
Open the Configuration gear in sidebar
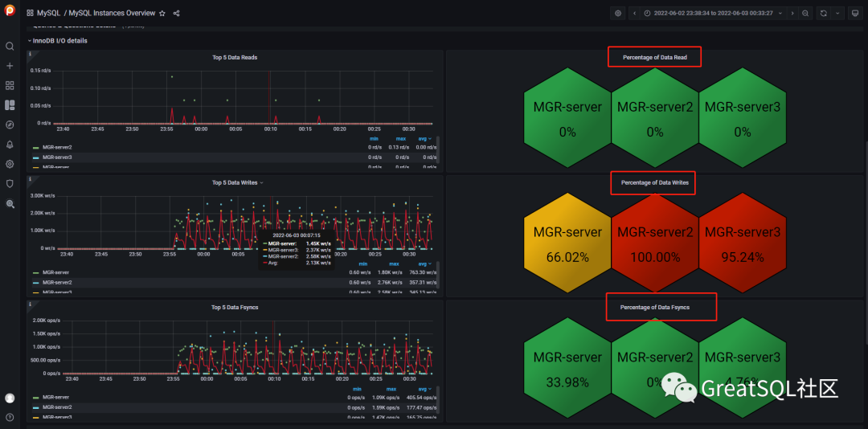pos(10,164)
